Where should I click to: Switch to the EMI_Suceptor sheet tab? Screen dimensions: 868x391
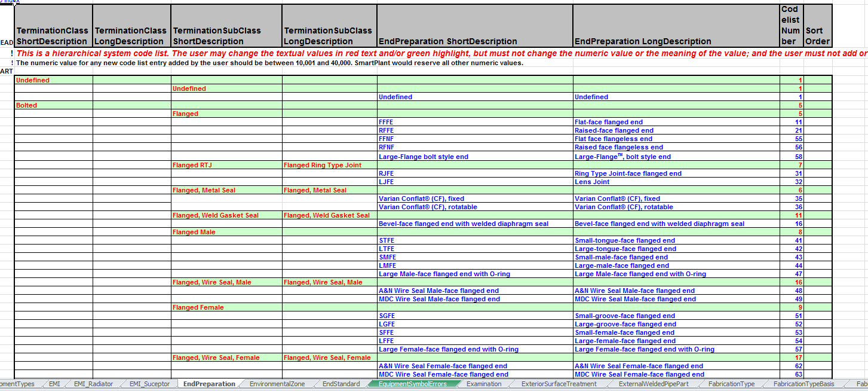point(149,384)
